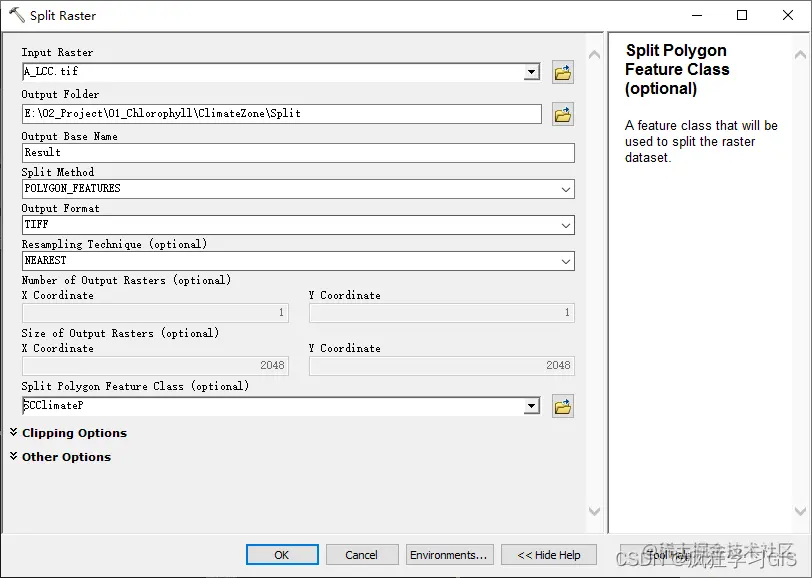Viewport: 812px width, 578px height.
Task: Click the Split Raster hammer icon
Action: tap(17, 15)
